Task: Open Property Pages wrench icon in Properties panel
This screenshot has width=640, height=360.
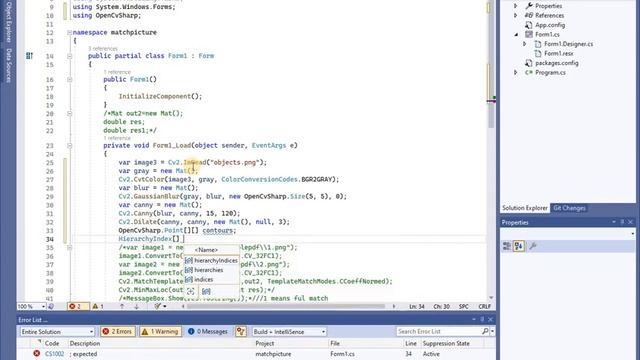Action: [533, 246]
